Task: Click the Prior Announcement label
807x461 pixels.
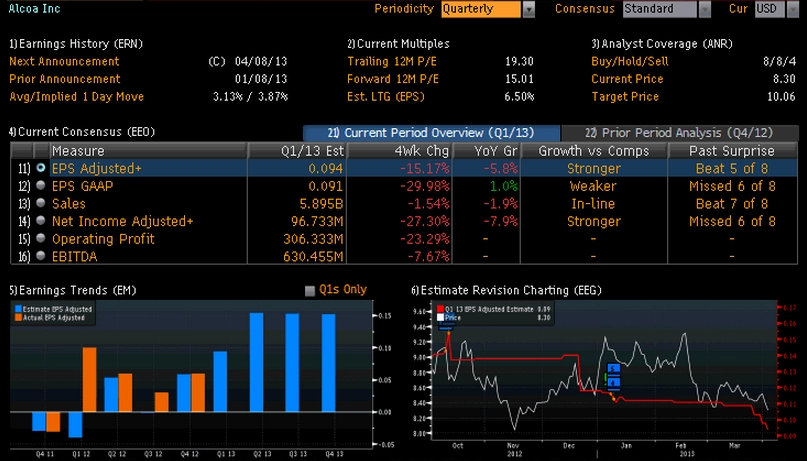Action: click(x=65, y=79)
